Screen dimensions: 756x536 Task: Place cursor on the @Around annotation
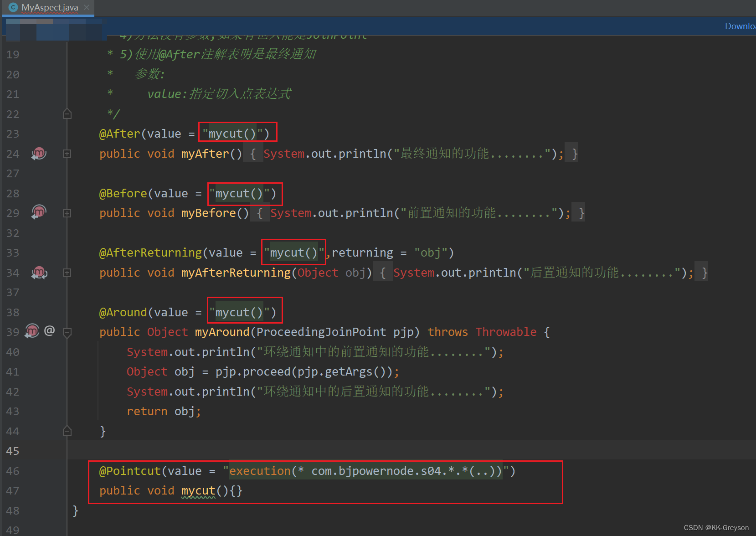(123, 313)
